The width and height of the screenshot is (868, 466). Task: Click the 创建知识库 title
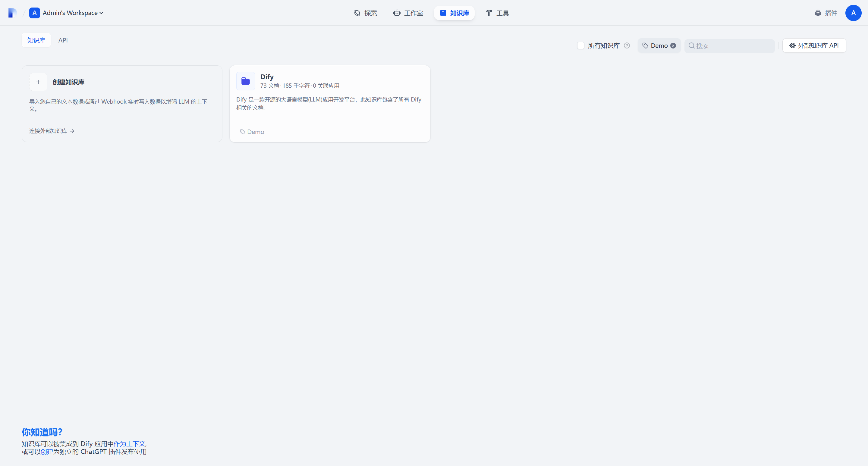[68, 82]
